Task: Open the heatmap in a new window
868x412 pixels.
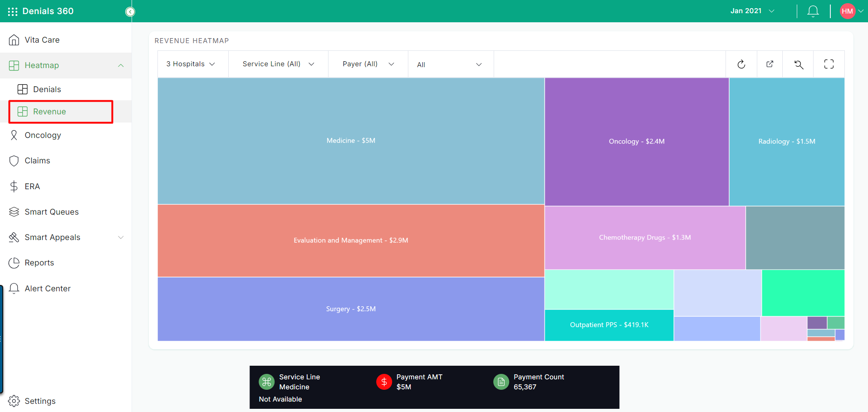Action: (x=770, y=64)
